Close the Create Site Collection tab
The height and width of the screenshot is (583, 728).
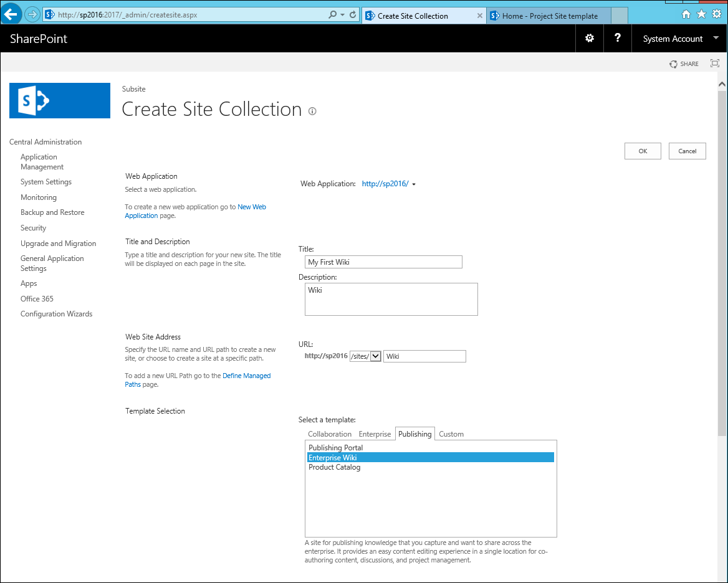coord(480,16)
